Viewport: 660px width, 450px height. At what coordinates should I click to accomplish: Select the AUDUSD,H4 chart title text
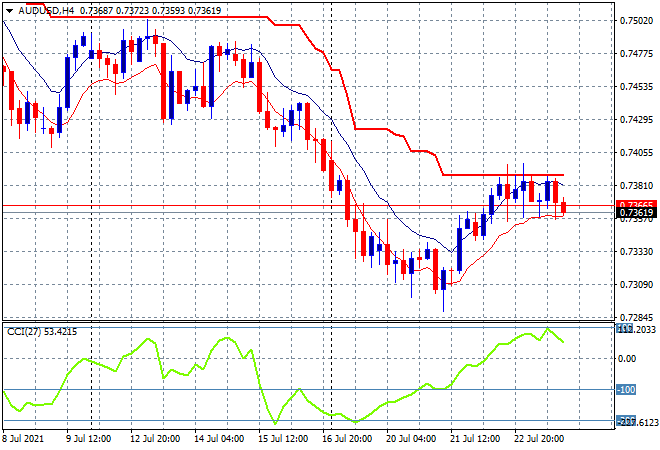tap(46, 11)
